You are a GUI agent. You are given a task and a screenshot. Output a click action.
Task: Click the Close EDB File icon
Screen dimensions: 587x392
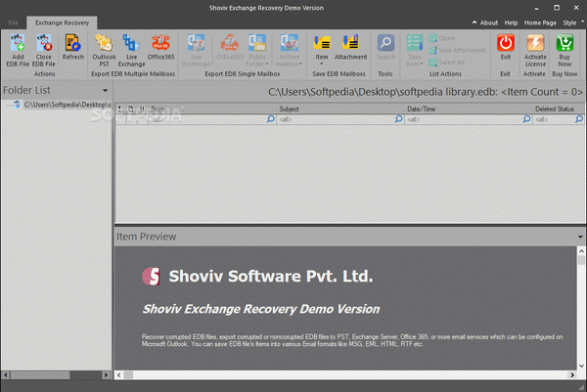coord(43,43)
